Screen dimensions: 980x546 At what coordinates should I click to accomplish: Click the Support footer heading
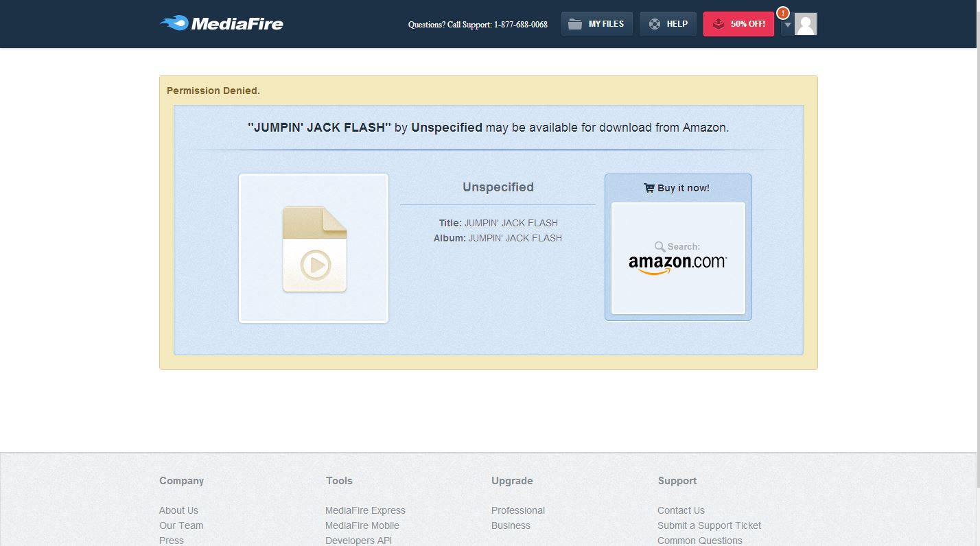(677, 481)
